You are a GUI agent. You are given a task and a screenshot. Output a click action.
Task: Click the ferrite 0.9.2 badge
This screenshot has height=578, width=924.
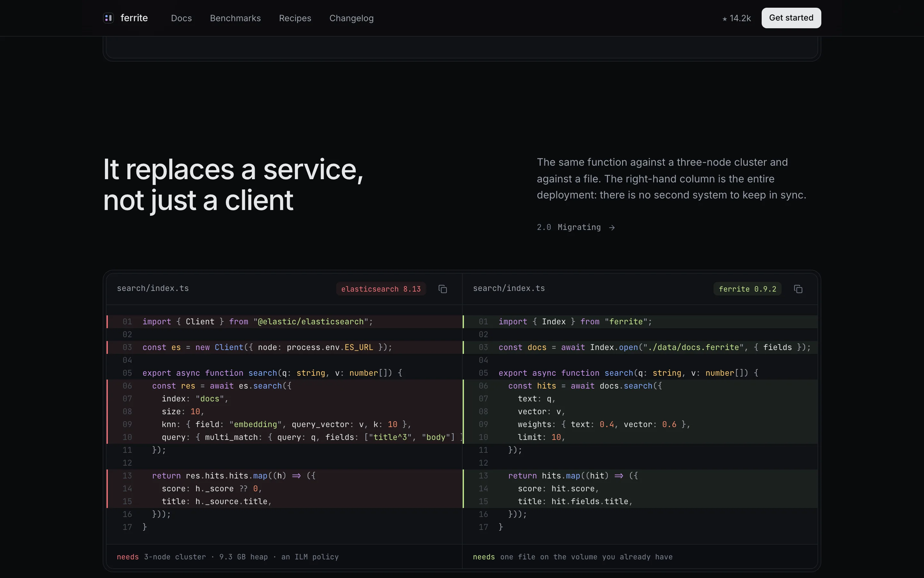click(747, 289)
